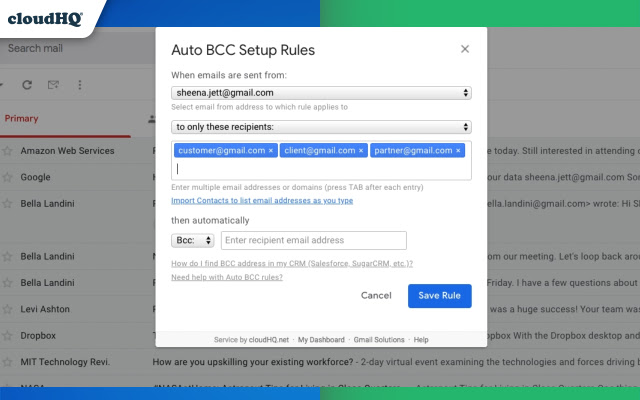
Task: Open Import Contacts link
Action: click(x=262, y=200)
